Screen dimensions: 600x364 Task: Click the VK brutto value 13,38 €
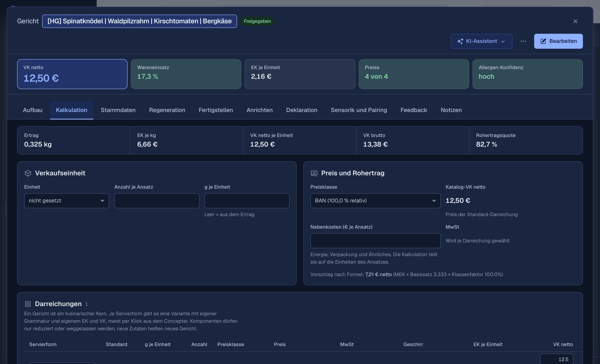(375, 144)
